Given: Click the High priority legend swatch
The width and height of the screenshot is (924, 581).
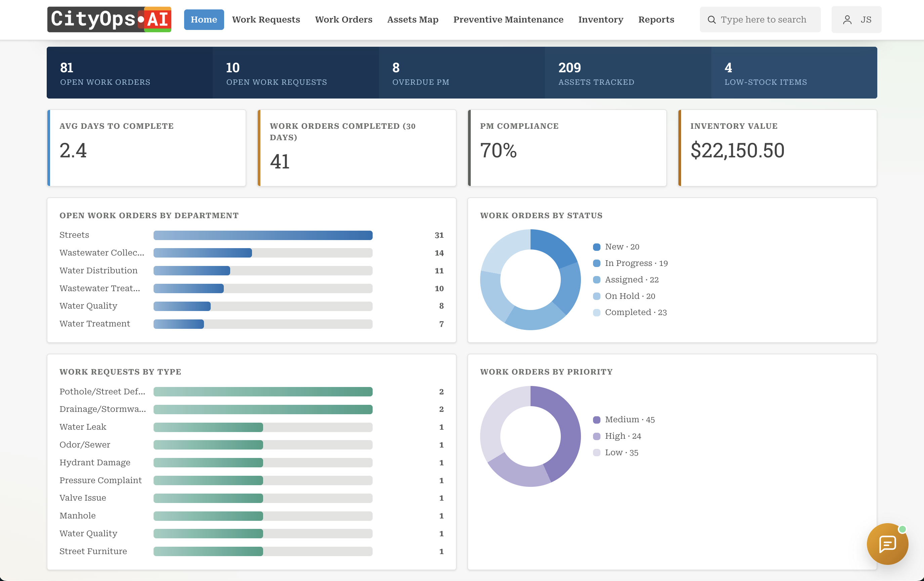Looking at the screenshot, I should click(596, 436).
